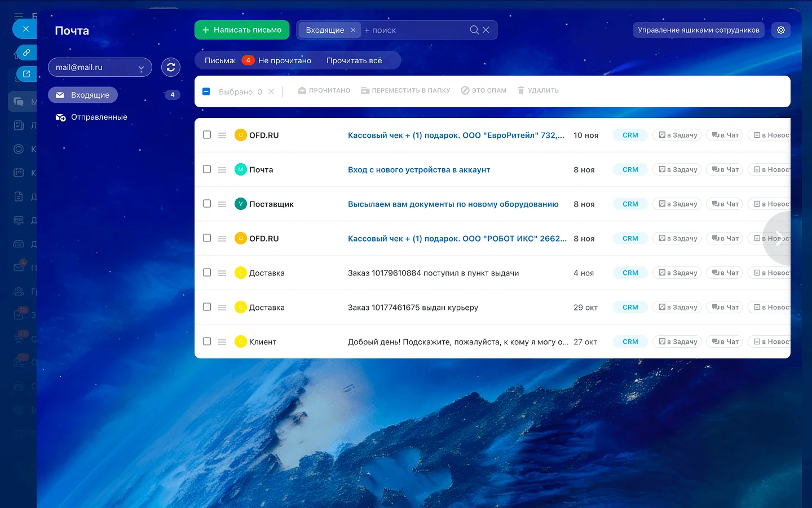Click the yellow avatar of sender Клиент
The height and width of the screenshot is (508, 812).
(x=241, y=341)
